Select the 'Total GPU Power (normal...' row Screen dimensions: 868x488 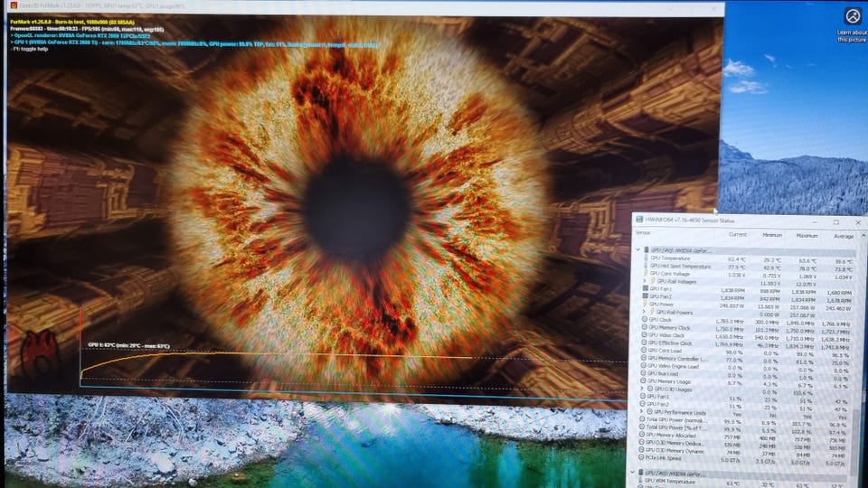[x=676, y=419]
